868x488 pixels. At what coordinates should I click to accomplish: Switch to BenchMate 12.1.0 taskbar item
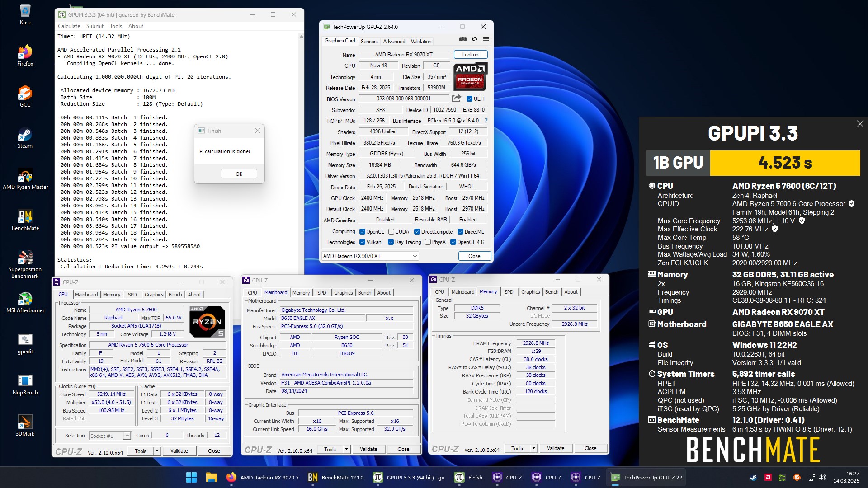pos(335,477)
